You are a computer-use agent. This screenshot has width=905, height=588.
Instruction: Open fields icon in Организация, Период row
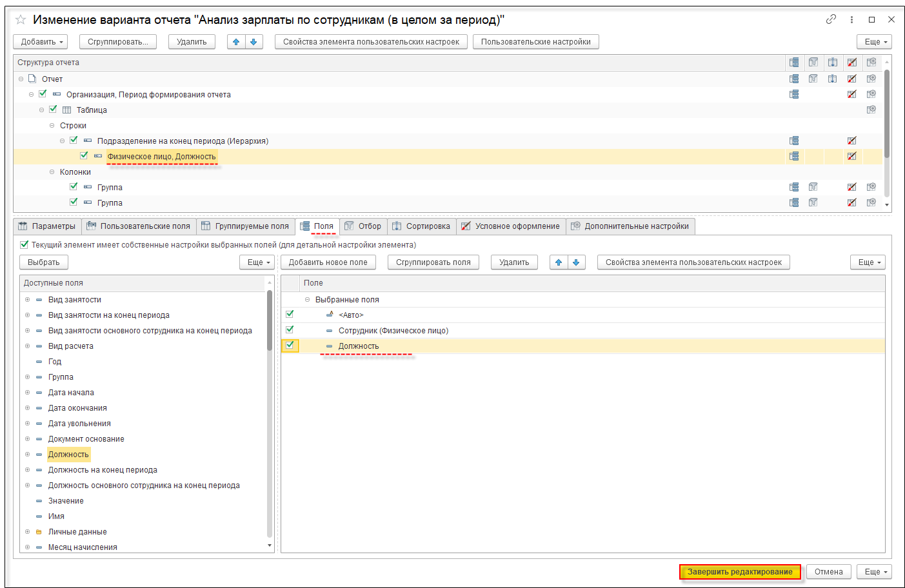point(794,94)
